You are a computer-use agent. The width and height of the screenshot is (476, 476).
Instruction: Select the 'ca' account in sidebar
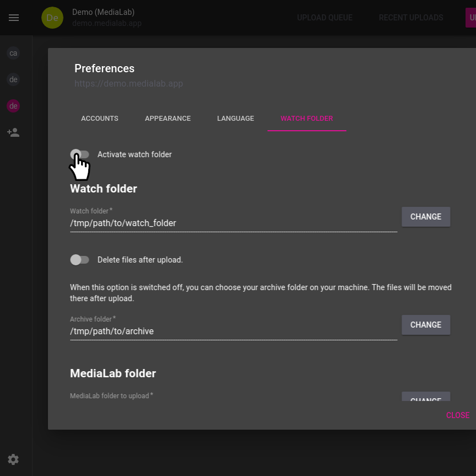tap(13, 53)
